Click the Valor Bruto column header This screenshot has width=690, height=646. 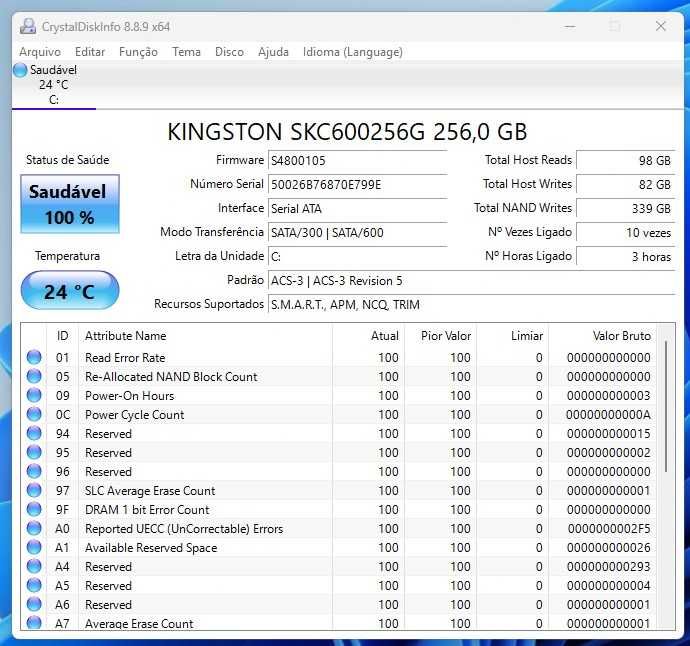tap(602, 336)
